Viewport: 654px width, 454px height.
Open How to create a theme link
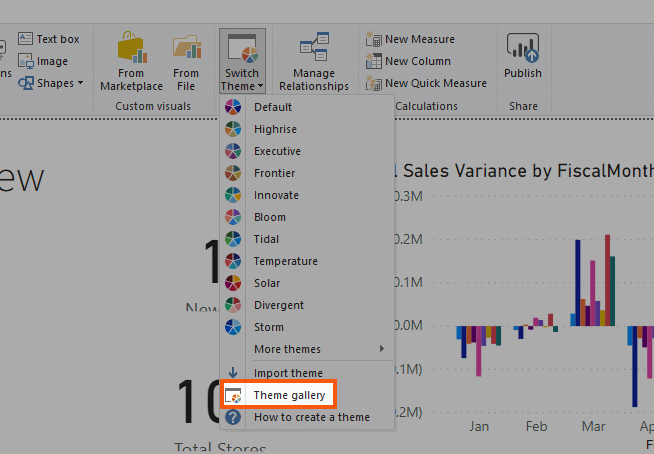click(x=312, y=417)
